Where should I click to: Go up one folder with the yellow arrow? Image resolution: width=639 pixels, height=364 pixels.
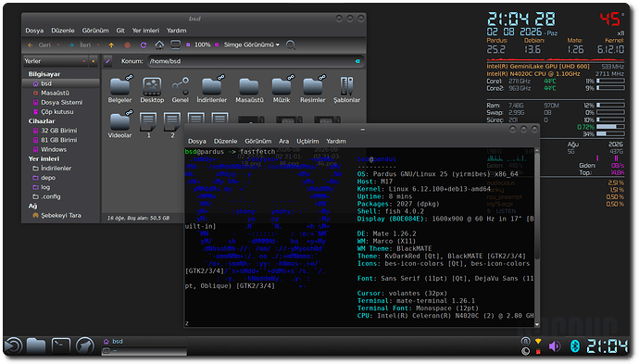[111, 44]
